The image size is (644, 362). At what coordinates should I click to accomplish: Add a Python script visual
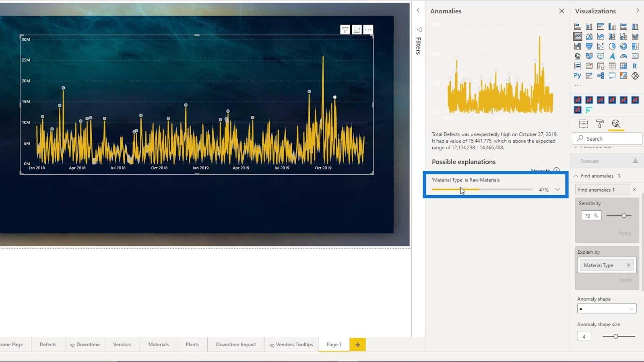577,76
